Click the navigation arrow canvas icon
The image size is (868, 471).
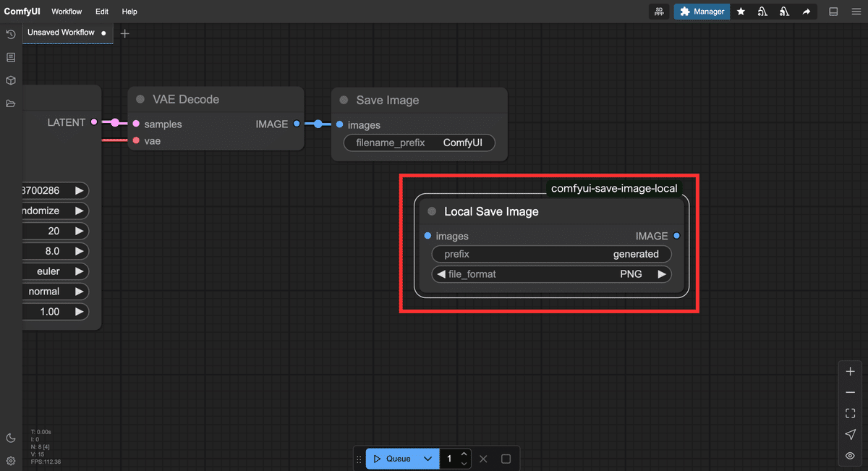tap(850, 435)
